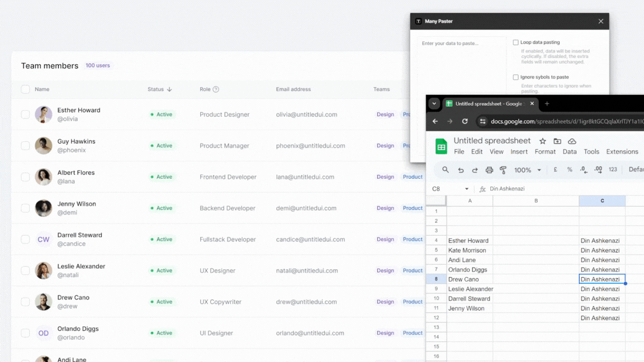Tick the checkbox next to Esther Howard

point(25,114)
